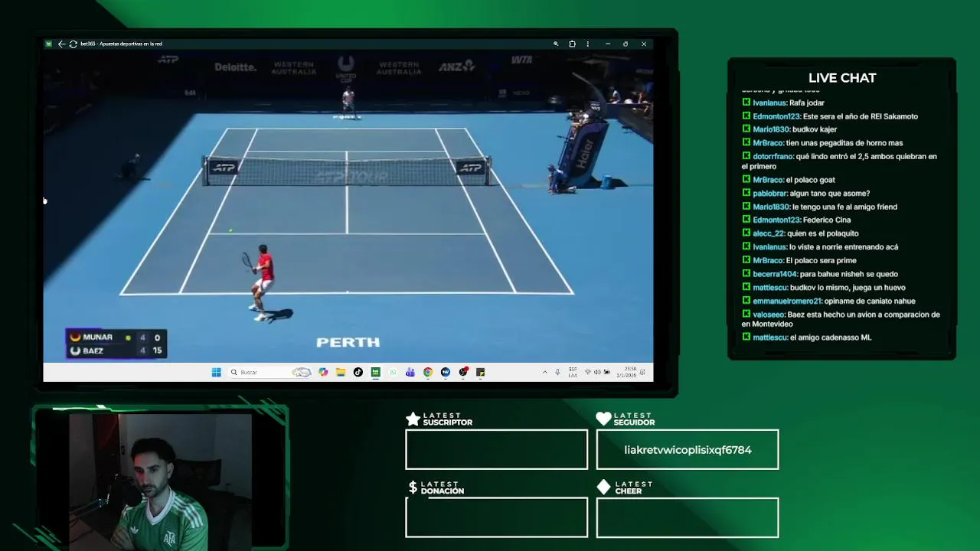Open the three-dot app menu

click(588, 44)
